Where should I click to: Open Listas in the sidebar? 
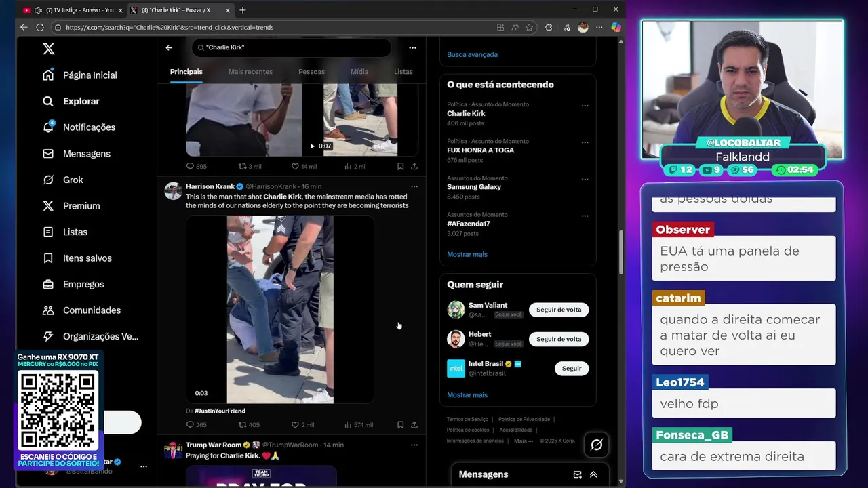coord(65,232)
